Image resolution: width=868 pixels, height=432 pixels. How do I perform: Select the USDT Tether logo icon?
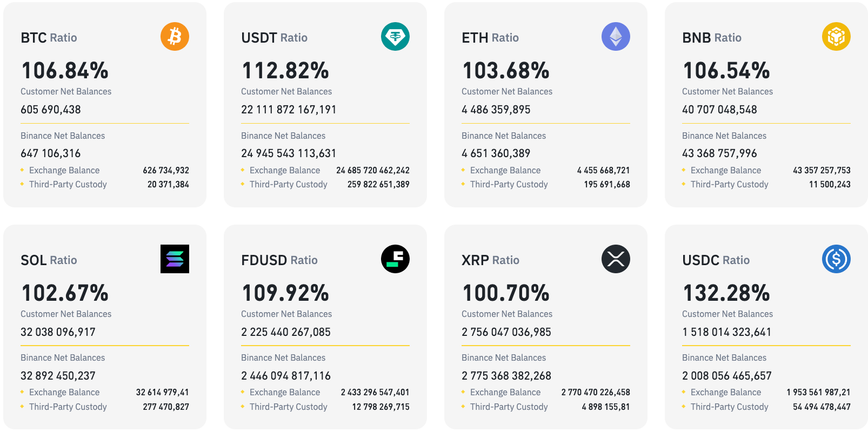click(x=395, y=36)
